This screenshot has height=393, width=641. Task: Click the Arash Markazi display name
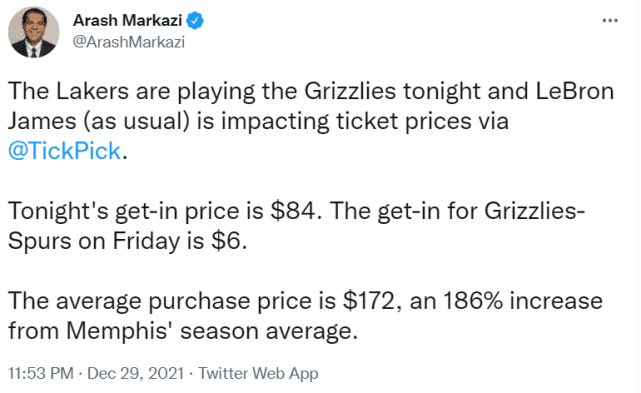(x=127, y=20)
